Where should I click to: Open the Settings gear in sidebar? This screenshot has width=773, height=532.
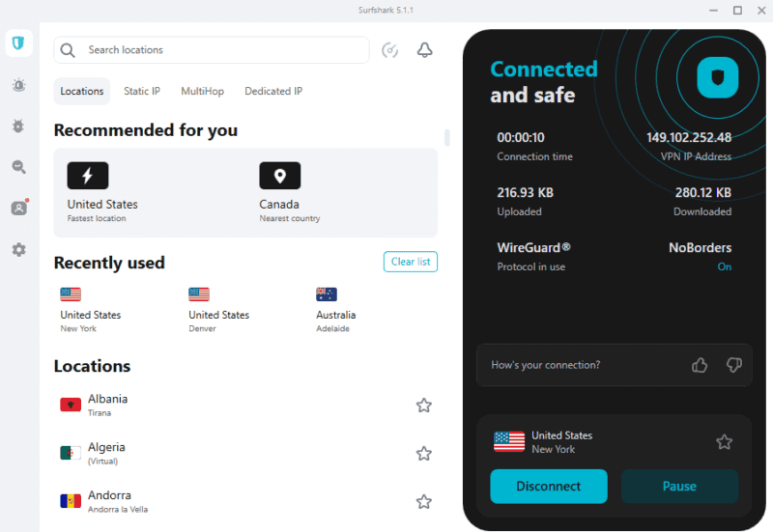click(x=18, y=250)
